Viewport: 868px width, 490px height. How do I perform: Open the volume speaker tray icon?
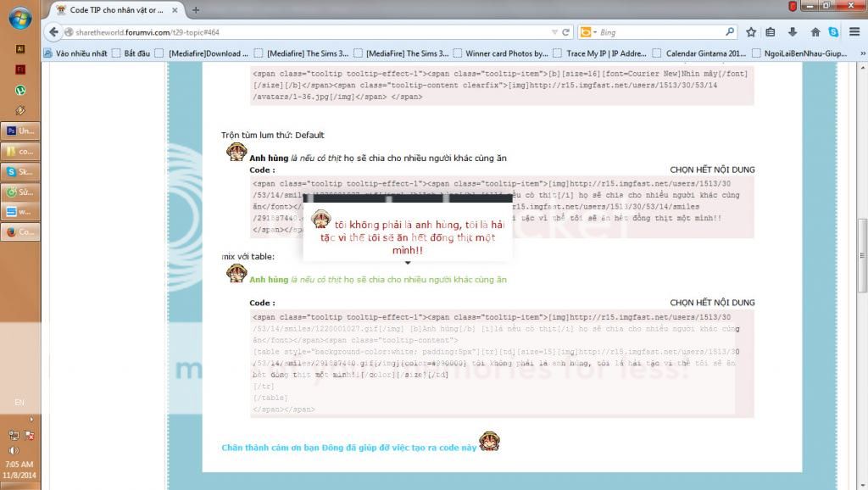coord(14,450)
